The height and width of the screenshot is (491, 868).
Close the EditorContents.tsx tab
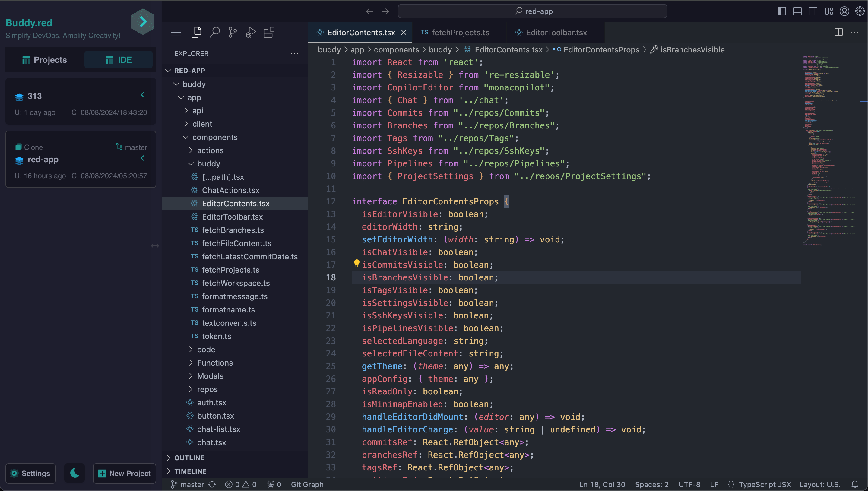[404, 32]
